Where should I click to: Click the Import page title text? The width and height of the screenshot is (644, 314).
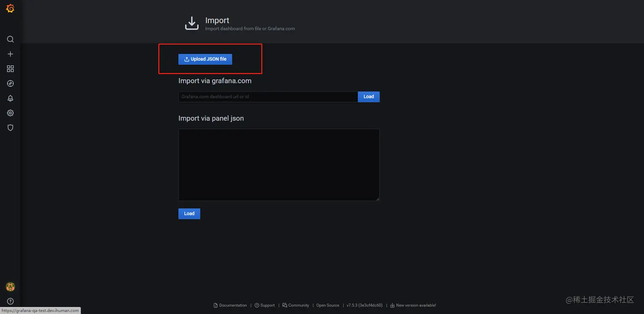tap(217, 20)
